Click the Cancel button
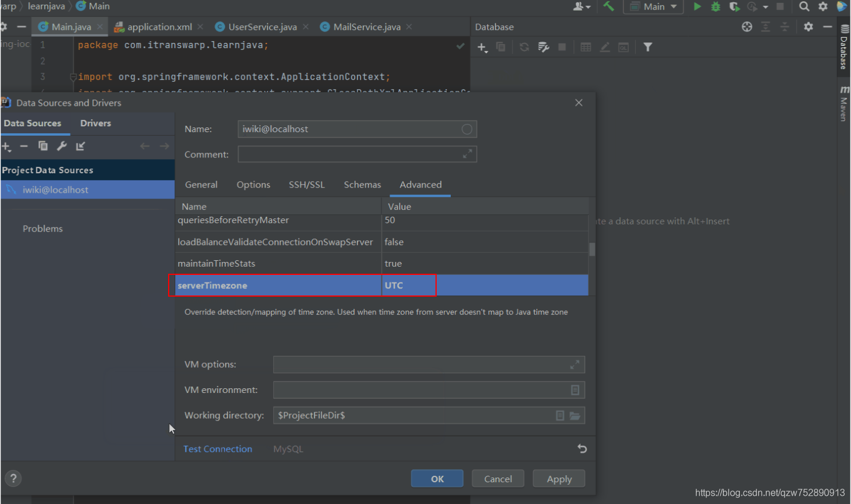The height and width of the screenshot is (504, 851). point(498,479)
